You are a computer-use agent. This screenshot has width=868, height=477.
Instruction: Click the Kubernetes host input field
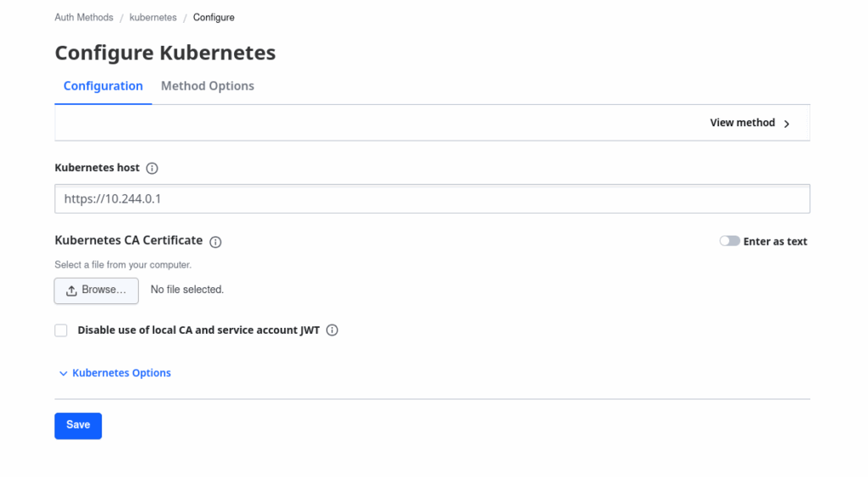[432, 199]
